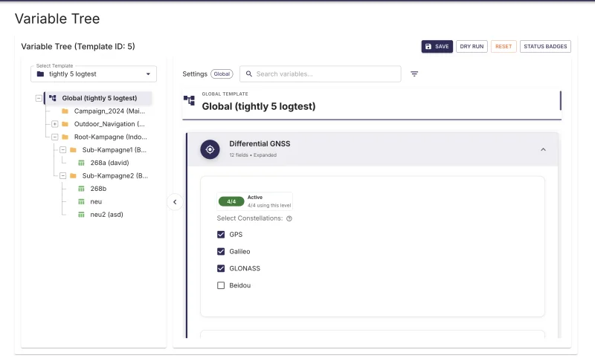
Task: Collapse the tree sidebar panel
Action: click(175, 202)
